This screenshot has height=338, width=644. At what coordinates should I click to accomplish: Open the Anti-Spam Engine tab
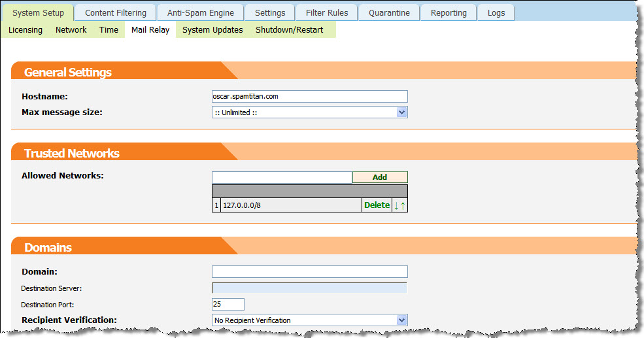(x=200, y=12)
